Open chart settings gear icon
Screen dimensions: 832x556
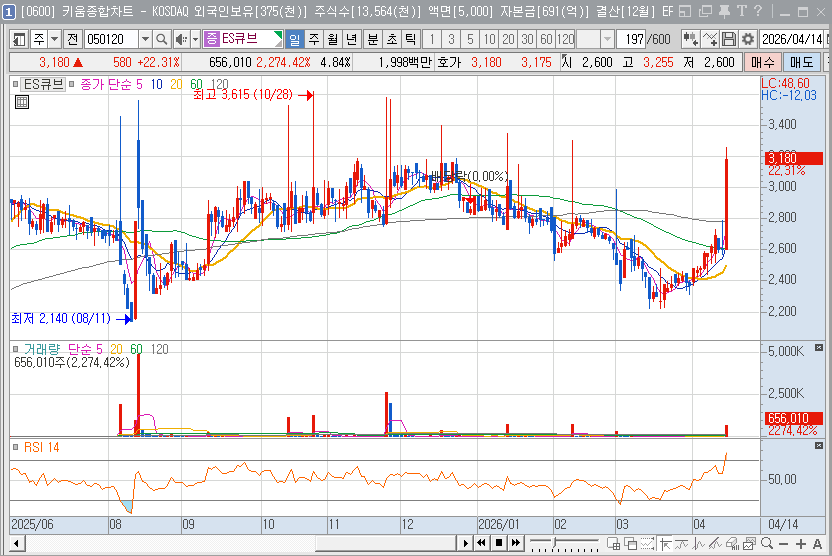pyautogui.click(x=748, y=39)
